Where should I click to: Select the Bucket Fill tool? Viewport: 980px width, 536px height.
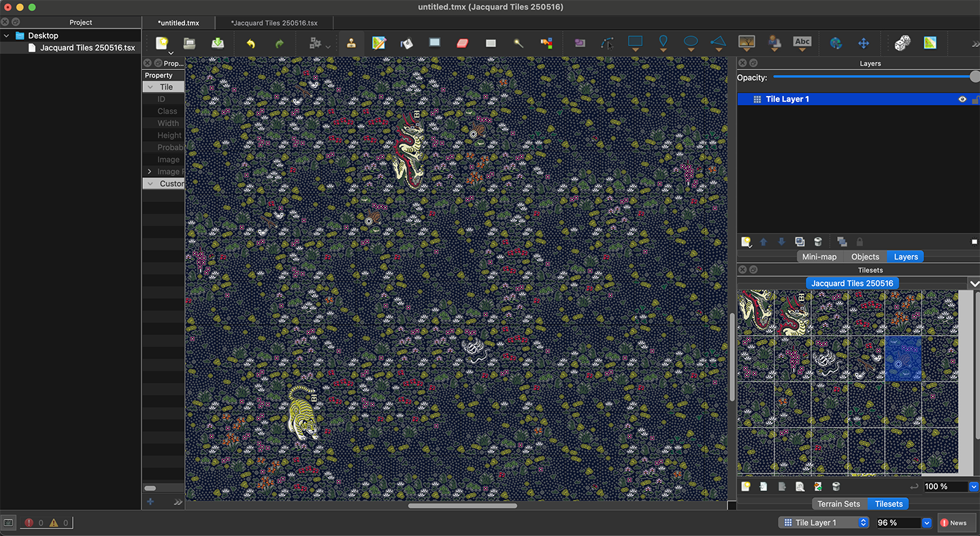[x=407, y=43]
